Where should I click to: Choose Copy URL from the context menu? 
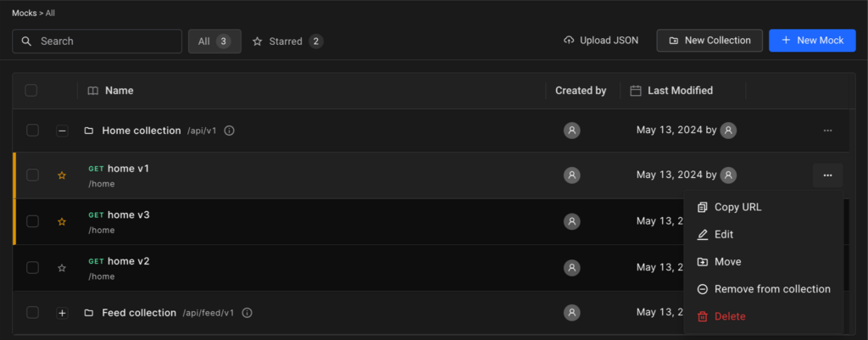(x=737, y=207)
